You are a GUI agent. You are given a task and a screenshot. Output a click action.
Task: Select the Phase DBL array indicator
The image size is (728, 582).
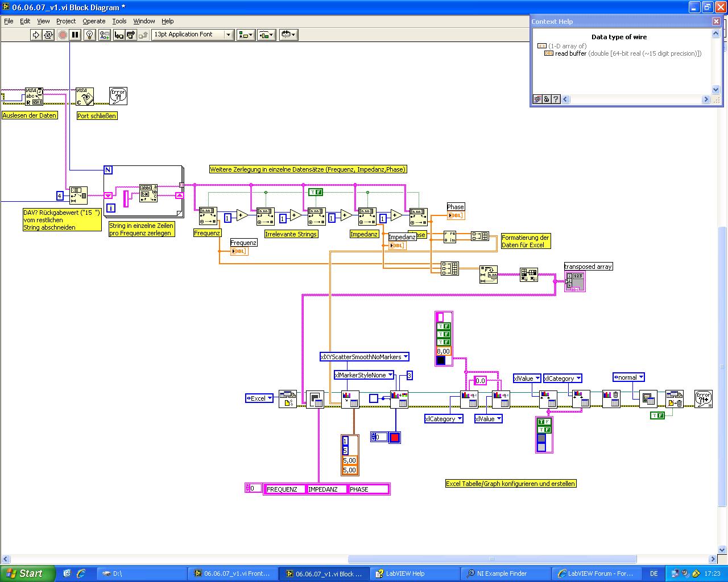click(456, 215)
